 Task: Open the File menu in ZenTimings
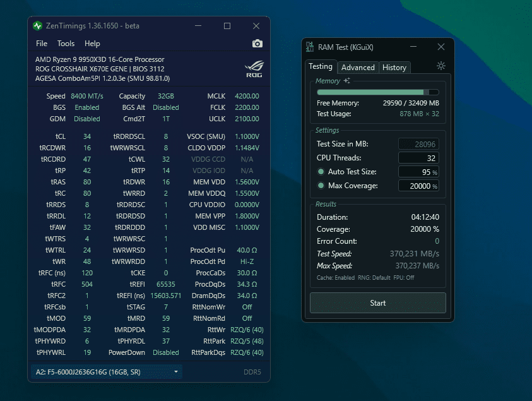[x=42, y=44]
